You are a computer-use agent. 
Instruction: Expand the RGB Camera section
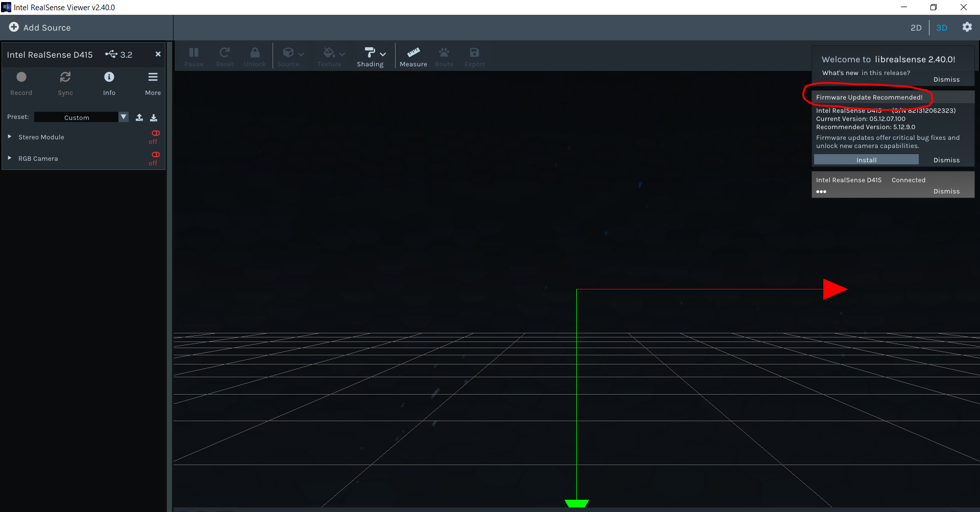pyautogui.click(x=10, y=158)
